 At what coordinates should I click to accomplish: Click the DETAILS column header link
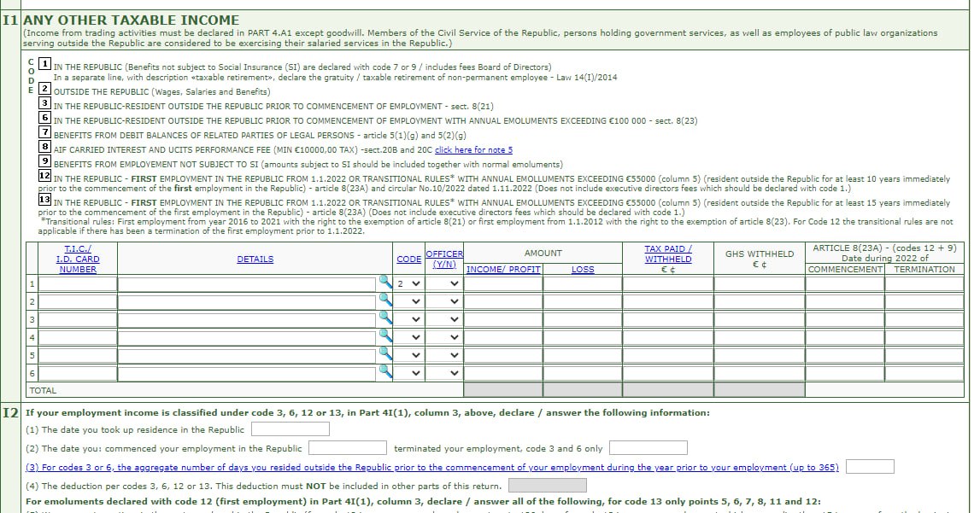pos(255,259)
